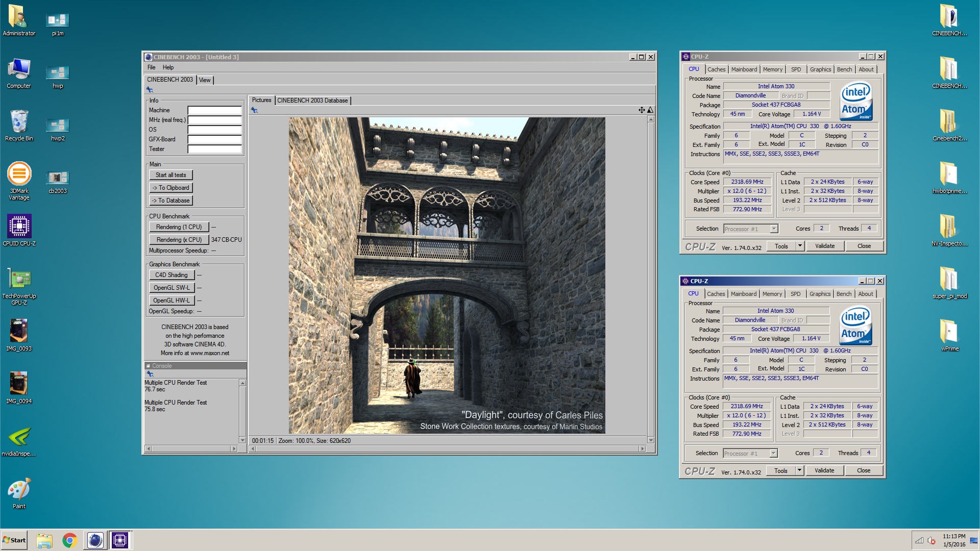Open the pi1m desktop shortcut
The width and height of the screenshot is (980, 551).
pyautogui.click(x=58, y=24)
